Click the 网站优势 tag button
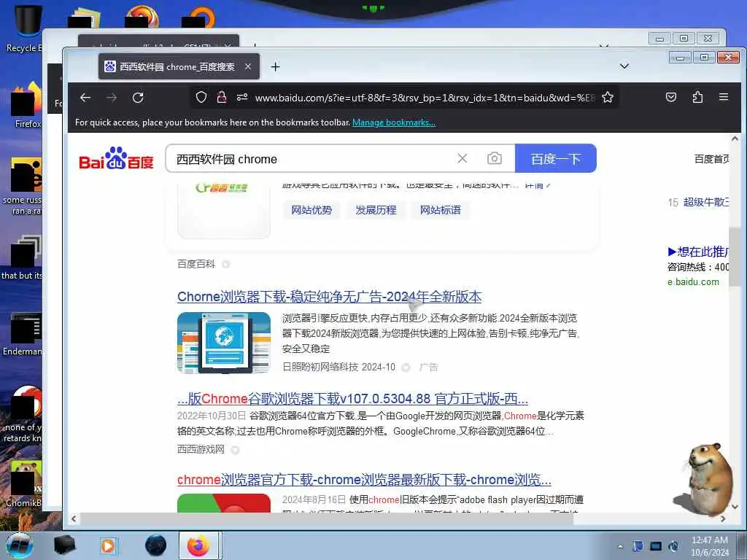 pos(311,210)
